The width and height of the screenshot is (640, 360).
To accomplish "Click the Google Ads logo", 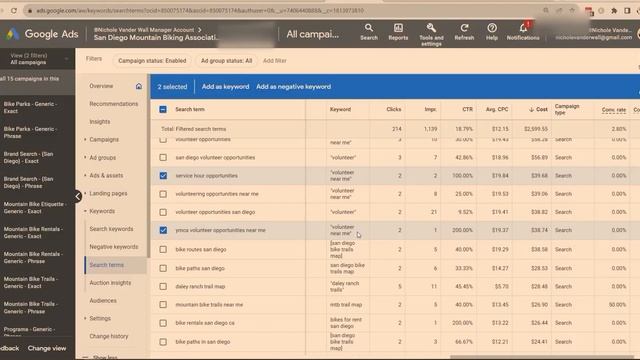I will (42, 34).
